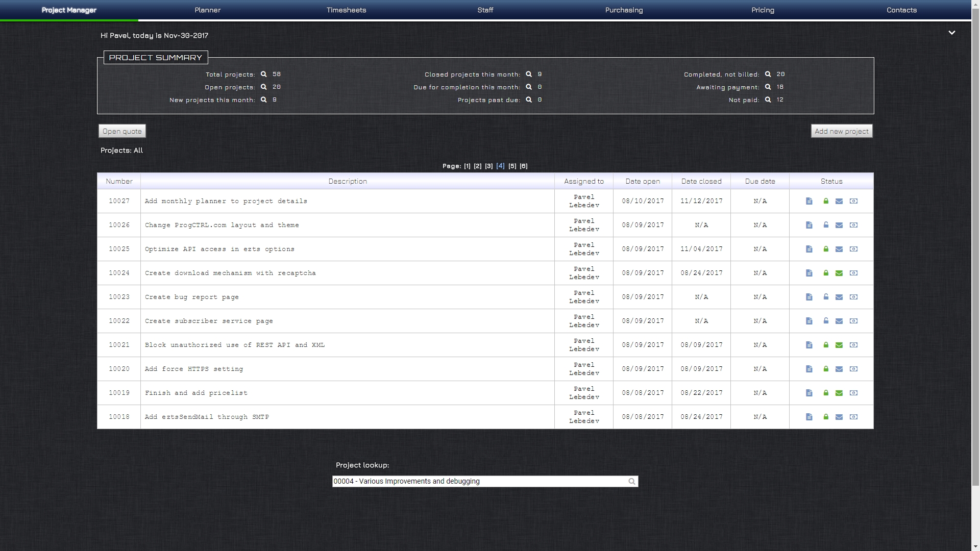Click money icon for project 10022

pyautogui.click(x=853, y=321)
